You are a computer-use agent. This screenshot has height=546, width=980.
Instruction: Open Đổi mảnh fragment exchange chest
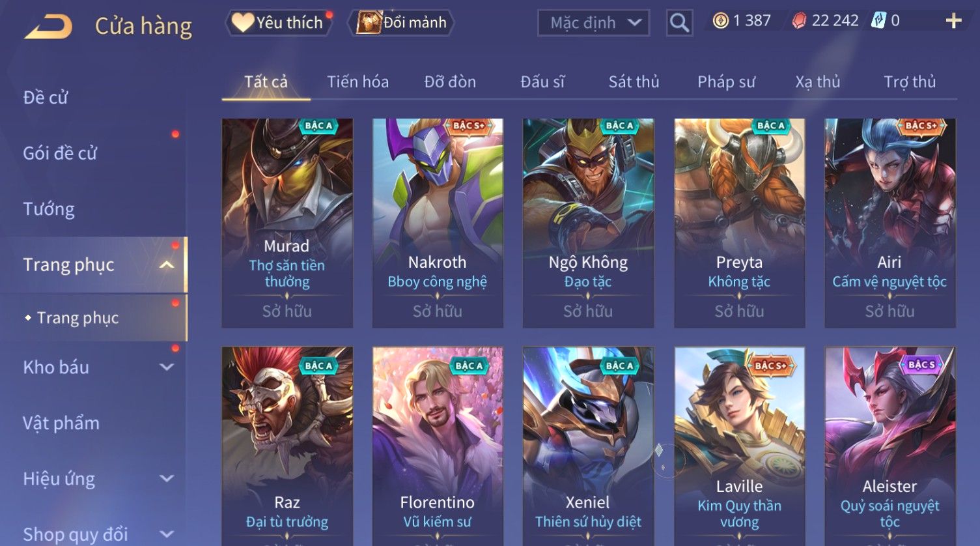401,23
